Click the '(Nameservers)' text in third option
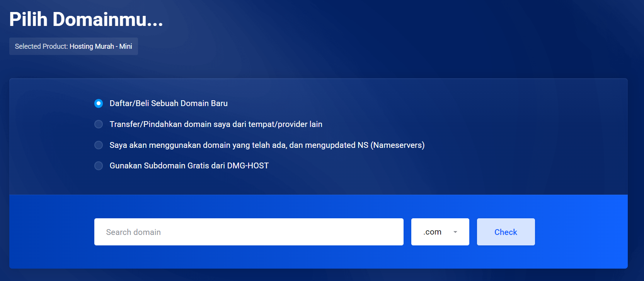 pyautogui.click(x=397, y=145)
